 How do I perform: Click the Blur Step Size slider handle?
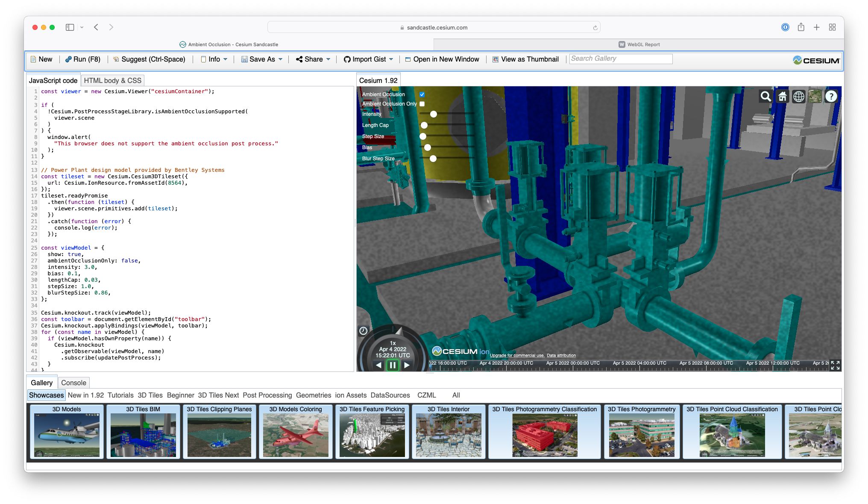point(433,159)
